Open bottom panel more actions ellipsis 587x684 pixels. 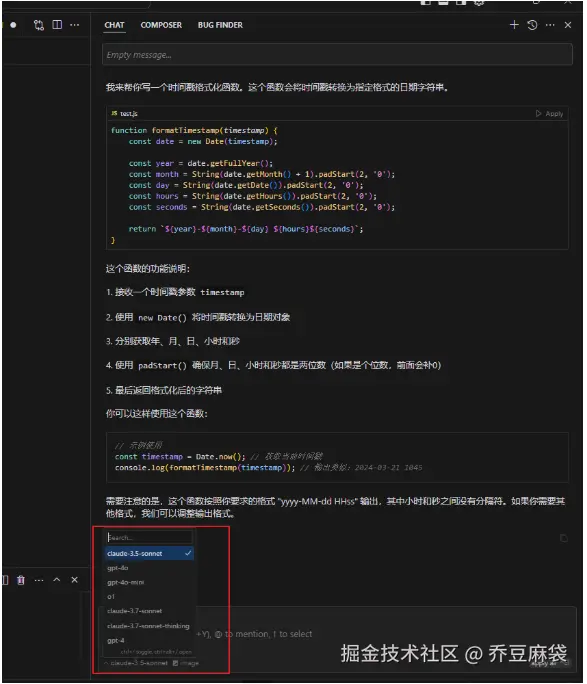pyautogui.click(x=39, y=580)
